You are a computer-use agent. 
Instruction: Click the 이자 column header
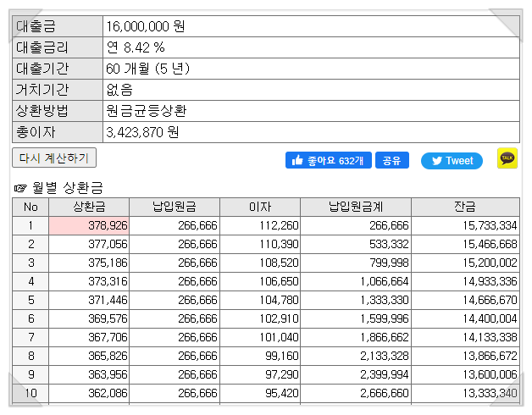260,207
